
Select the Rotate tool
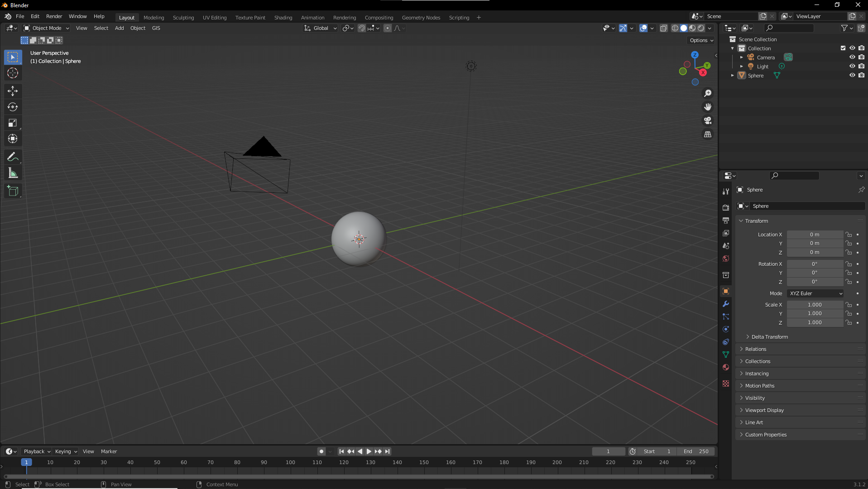(13, 107)
